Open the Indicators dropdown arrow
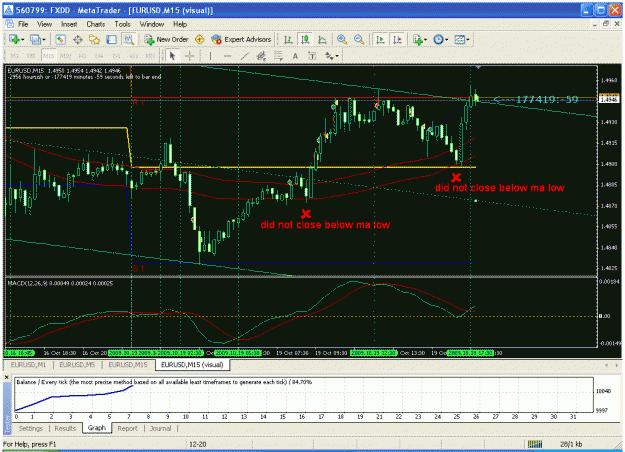This screenshot has width=625, height=452. [425, 39]
